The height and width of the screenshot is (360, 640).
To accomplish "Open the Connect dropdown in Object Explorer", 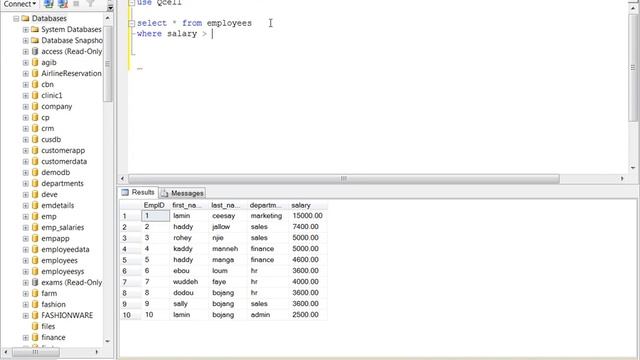I will 19,4.
